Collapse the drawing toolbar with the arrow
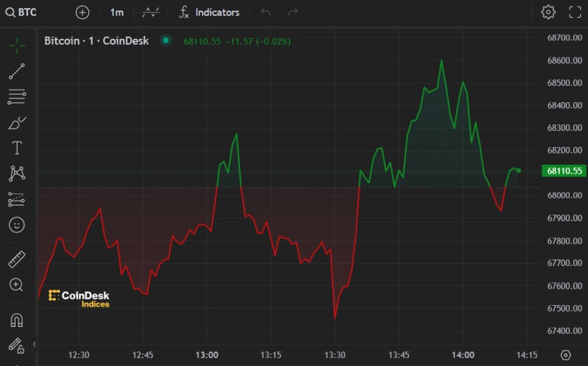 [34, 344]
